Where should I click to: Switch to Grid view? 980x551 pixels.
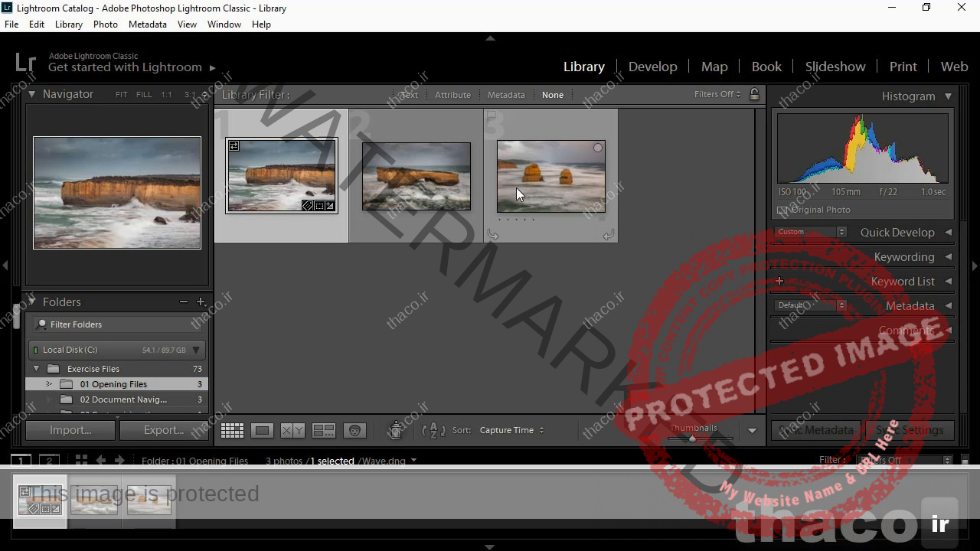coord(232,431)
